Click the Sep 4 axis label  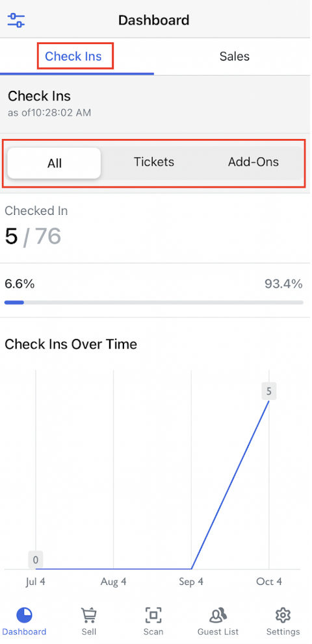[191, 582]
